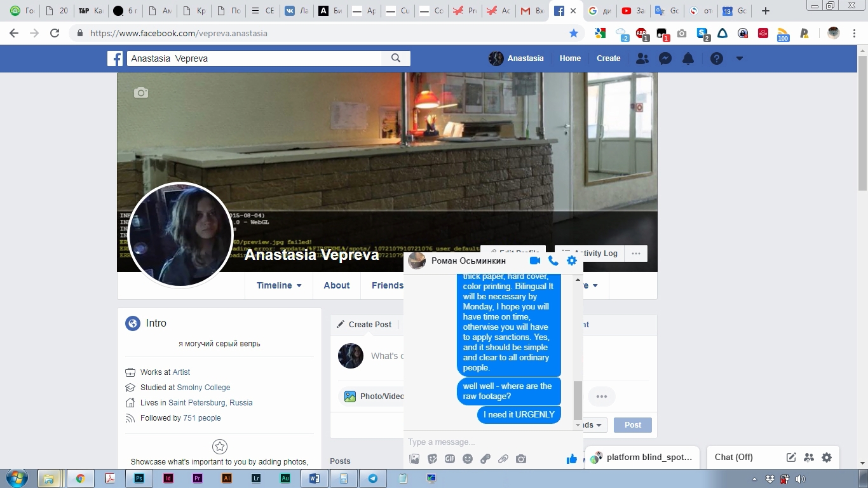Choose a sticker in the chat box

pos(432,459)
